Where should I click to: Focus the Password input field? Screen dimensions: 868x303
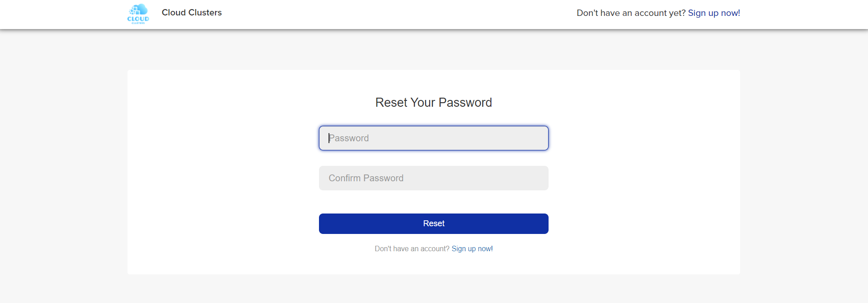click(433, 138)
